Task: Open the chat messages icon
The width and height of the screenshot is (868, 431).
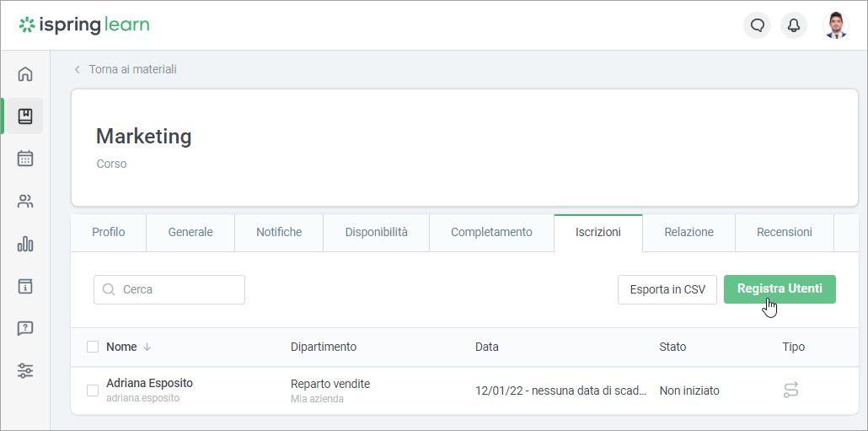Action: pos(757,25)
